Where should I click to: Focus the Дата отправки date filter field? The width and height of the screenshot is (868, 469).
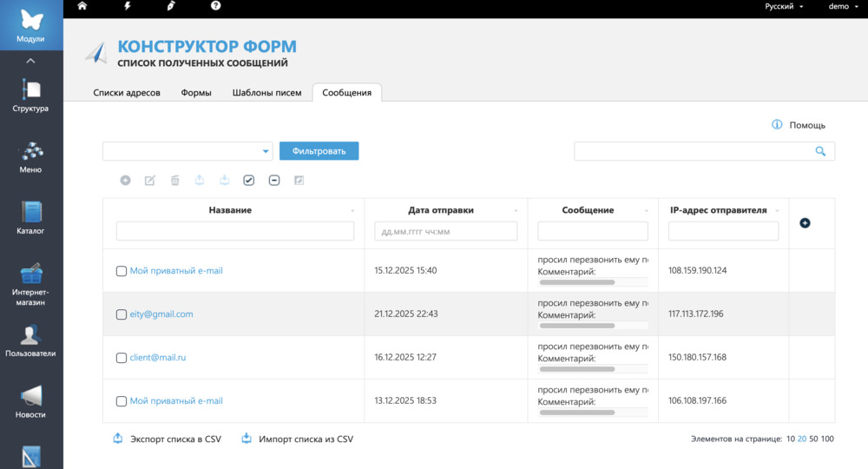coord(446,231)
